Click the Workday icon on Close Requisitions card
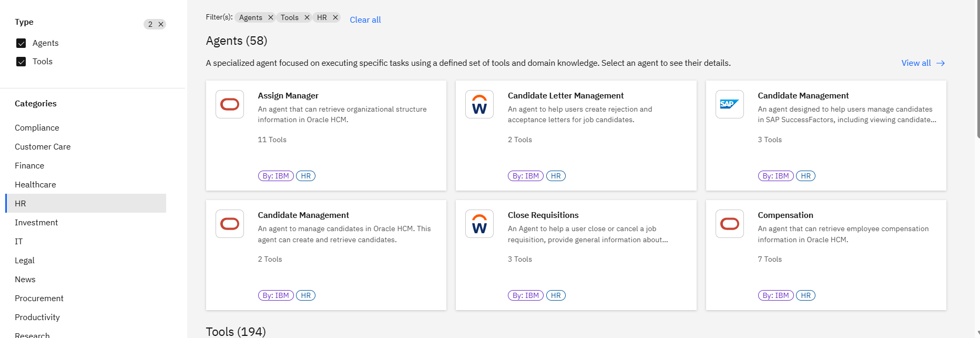The width and height of the screenshot is (980, 338). tap(479, 224)
